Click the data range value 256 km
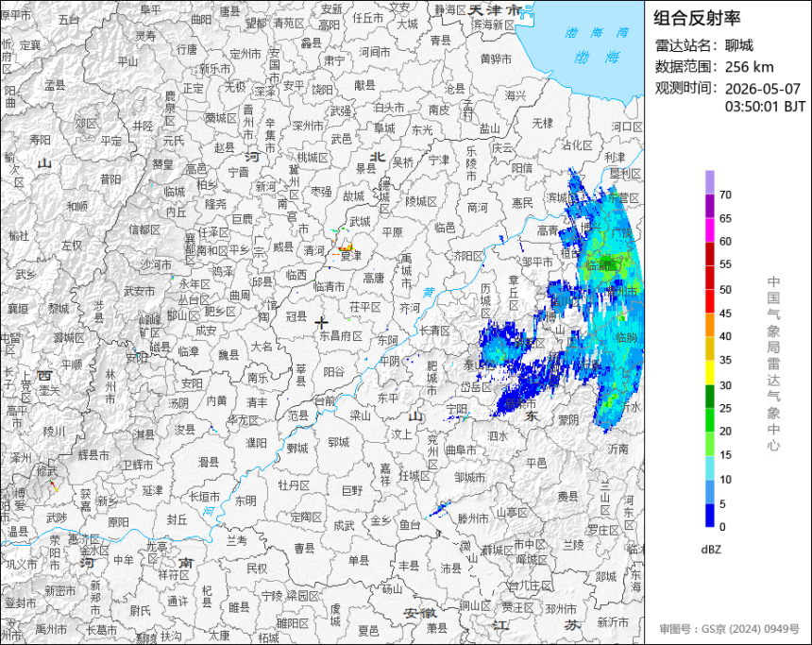The width and height of the screenshot is (812, 645). (750, 67)
